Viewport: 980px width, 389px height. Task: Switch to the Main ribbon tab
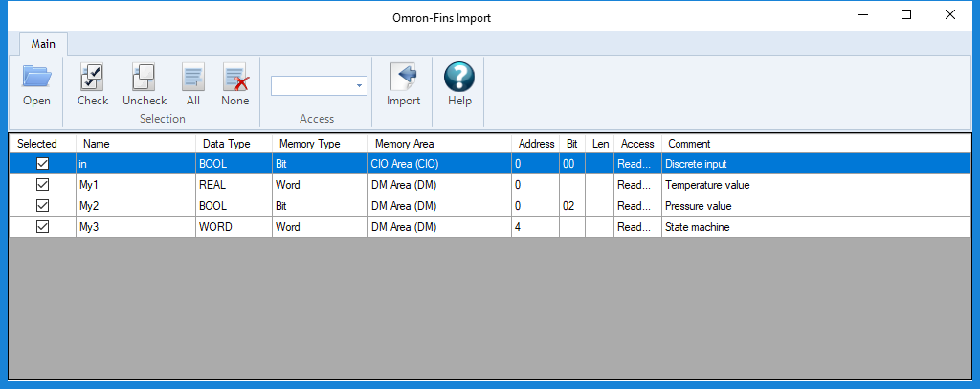tap(43, 44)
